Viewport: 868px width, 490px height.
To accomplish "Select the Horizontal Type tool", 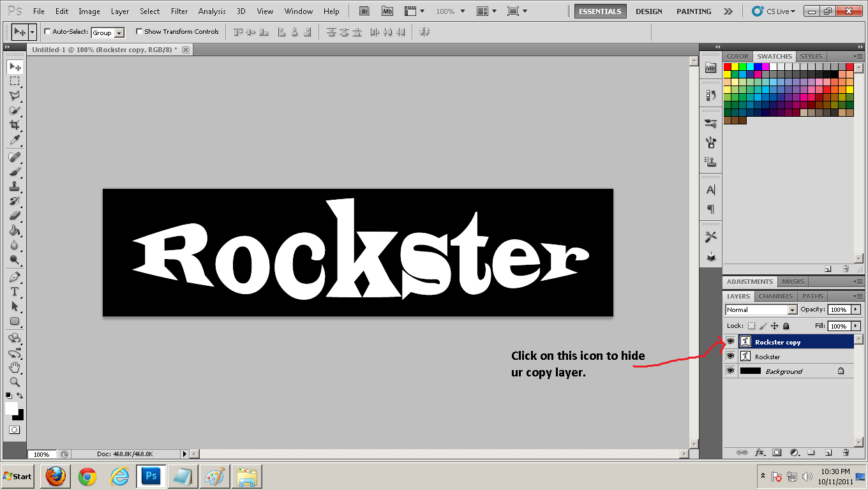I will point(14,292).
